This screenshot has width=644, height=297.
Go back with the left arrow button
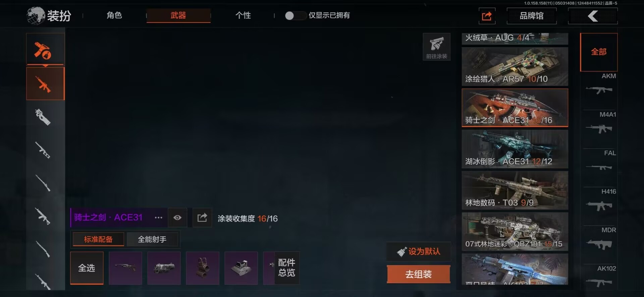pyautogui.click(x=593, y=16)
